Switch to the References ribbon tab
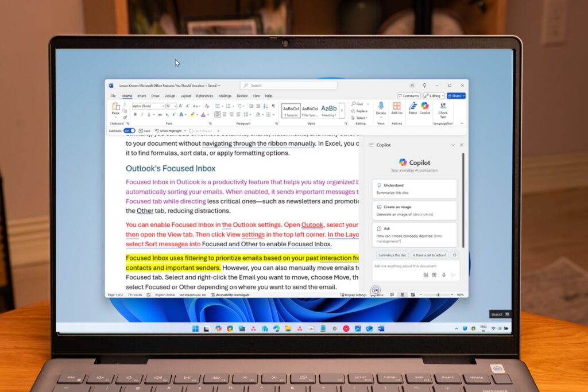This screenshot has width=588, height=392. [204, 96]
